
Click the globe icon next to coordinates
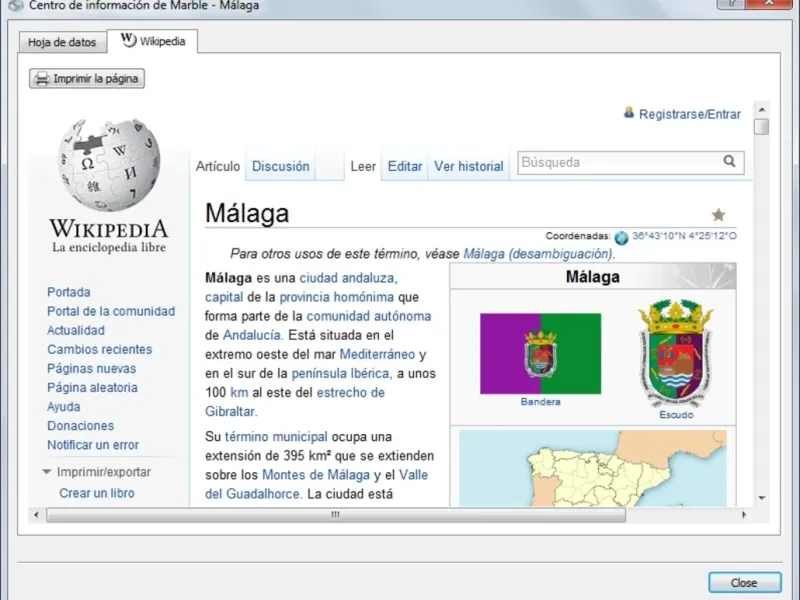(621, 237)
